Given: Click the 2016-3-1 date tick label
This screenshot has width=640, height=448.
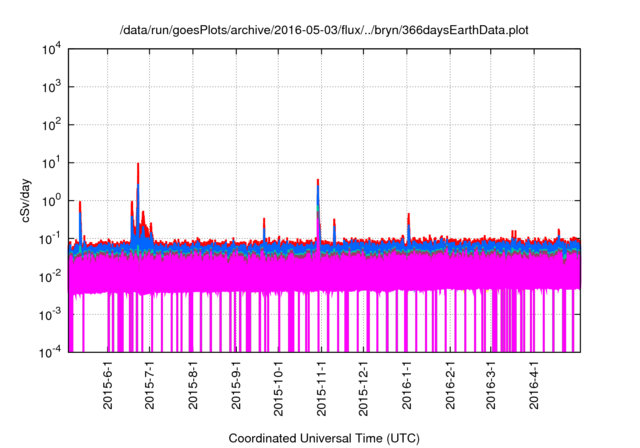Looking at the screenshot, I should tap(491, 385).
